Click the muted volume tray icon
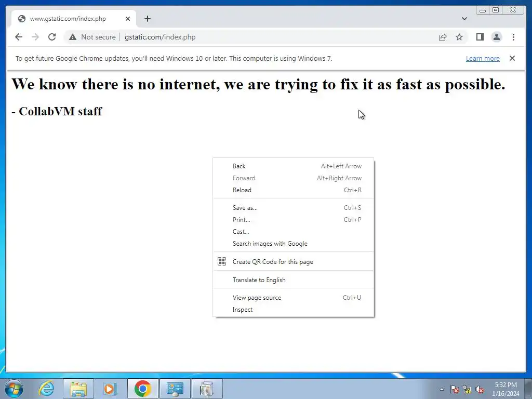 pyautogui.click(x=480, y=390)
